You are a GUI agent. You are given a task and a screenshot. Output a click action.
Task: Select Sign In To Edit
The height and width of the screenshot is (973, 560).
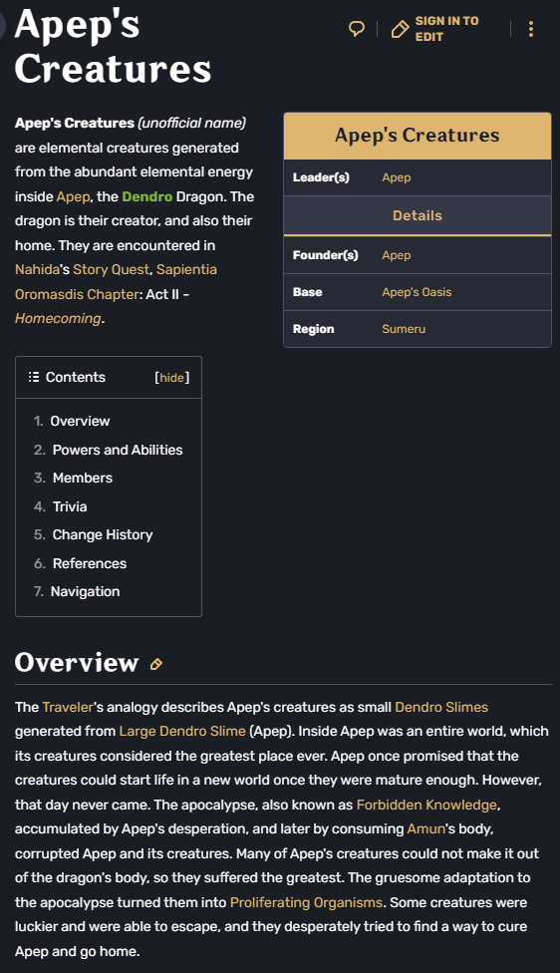click(x=446, y=29)
